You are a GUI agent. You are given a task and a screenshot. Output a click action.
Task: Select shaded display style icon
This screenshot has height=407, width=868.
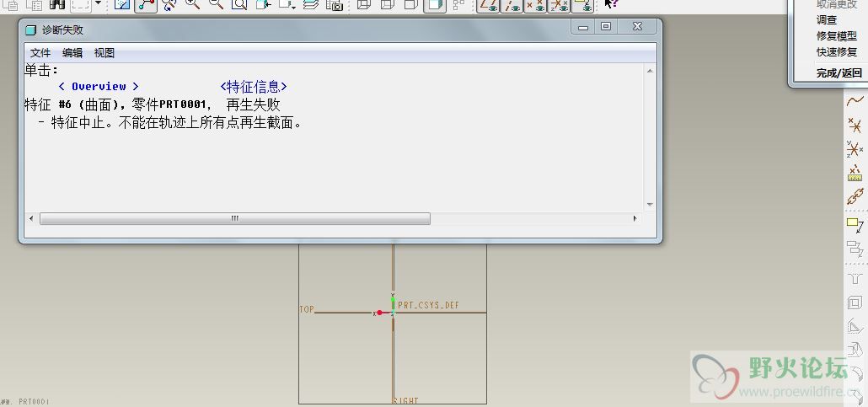(x=435, y=5)
